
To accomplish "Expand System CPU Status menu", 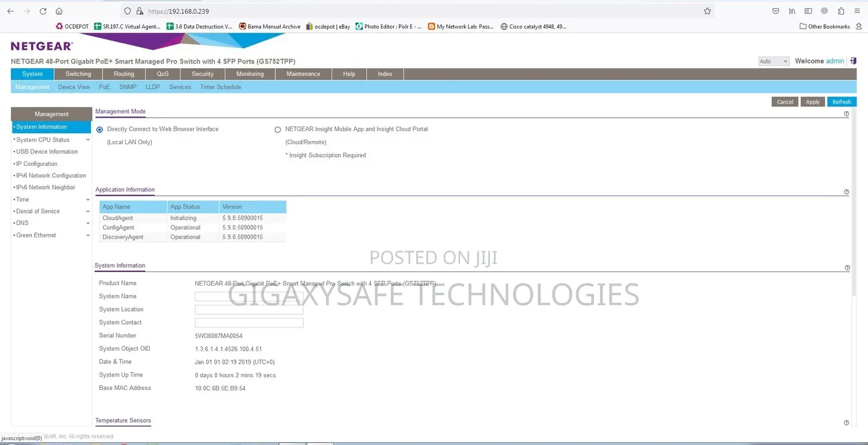I will [x=88, y=140].
